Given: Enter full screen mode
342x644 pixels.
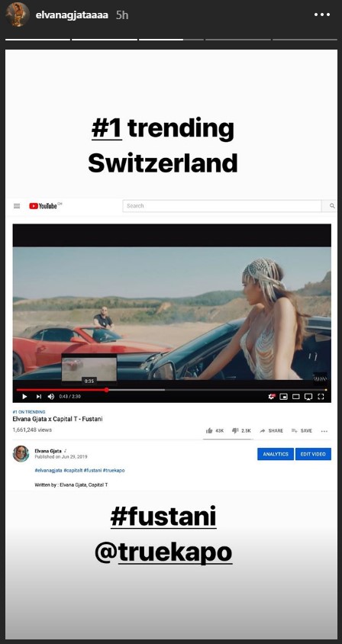Looking at the screenshot, I should 321,396.
